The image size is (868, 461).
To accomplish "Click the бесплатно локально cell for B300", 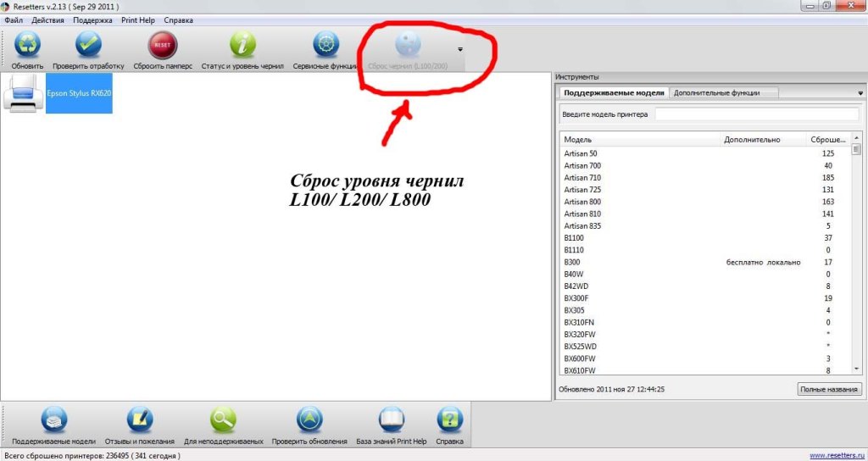I will pos(763,263).
